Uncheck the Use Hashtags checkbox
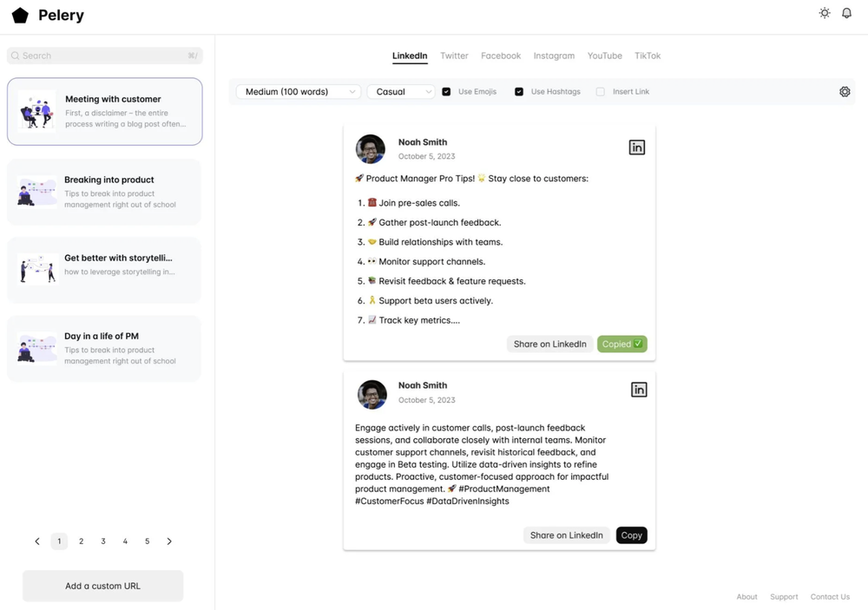This screenshot has width=868, height=610. [519, 92]
